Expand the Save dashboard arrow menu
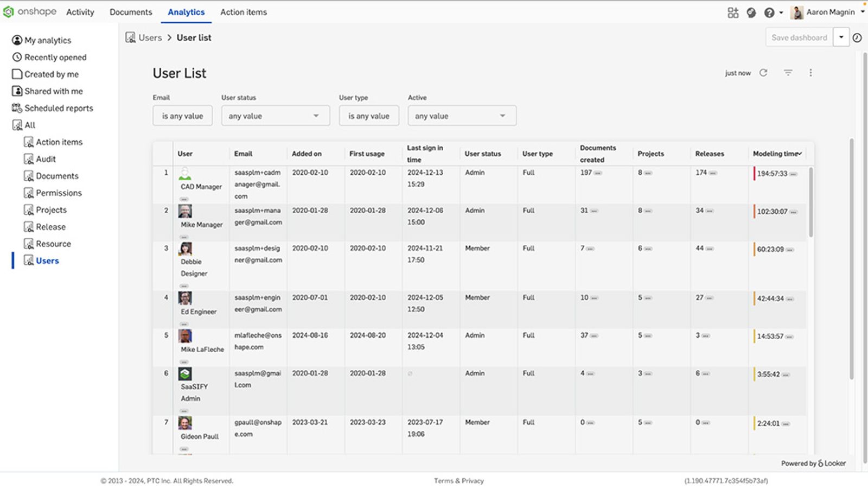Image resolution: width=868 pixels, height=489 pixels. click(x=841, y=37)
